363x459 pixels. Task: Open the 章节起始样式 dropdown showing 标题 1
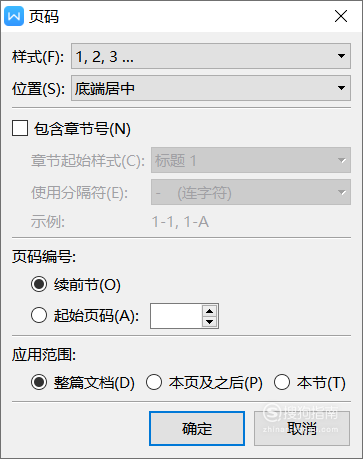(x=251, y=160)
